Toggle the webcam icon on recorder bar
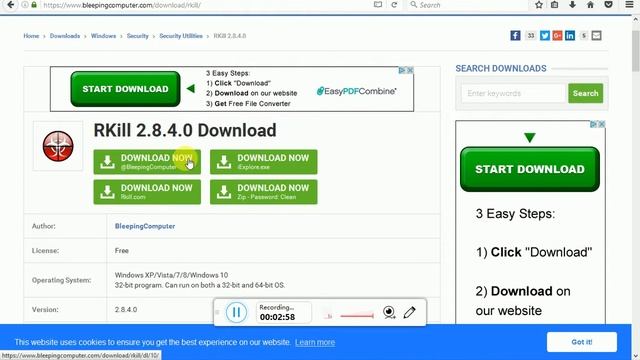 tap(389, 312)
